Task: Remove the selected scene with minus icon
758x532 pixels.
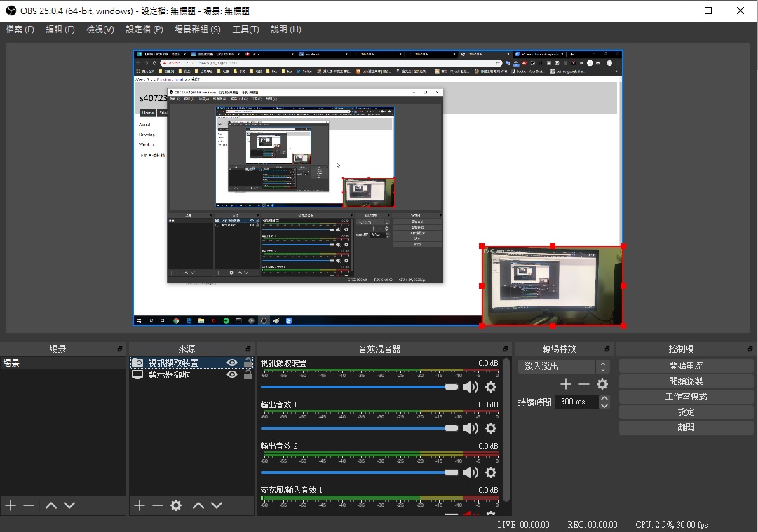Action: 29,505
